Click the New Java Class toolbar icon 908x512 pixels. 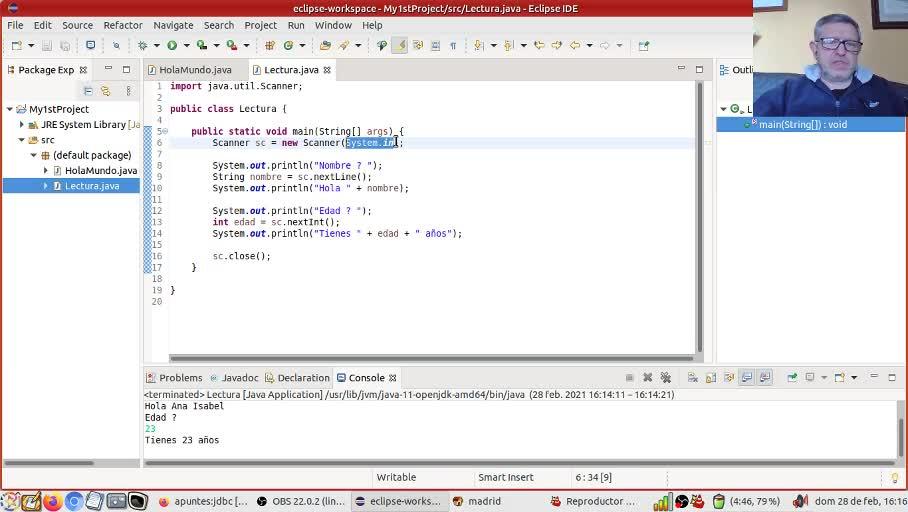pyautogui.click(x=288, y=45)
